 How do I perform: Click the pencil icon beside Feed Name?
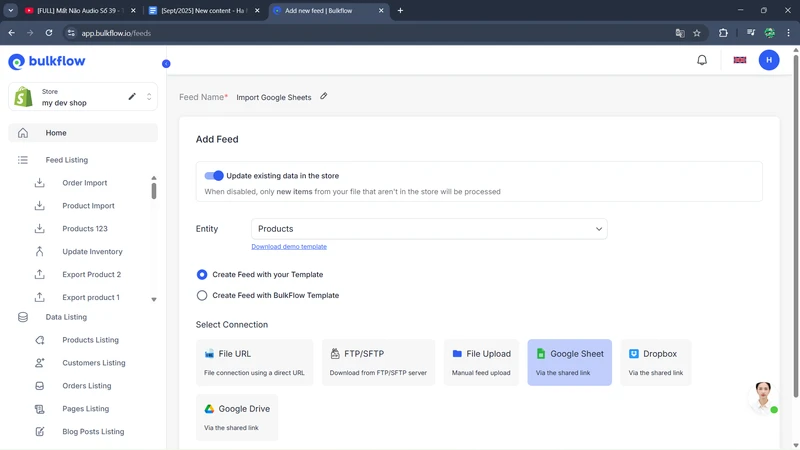pyautogui.click(x=324, y=97)
